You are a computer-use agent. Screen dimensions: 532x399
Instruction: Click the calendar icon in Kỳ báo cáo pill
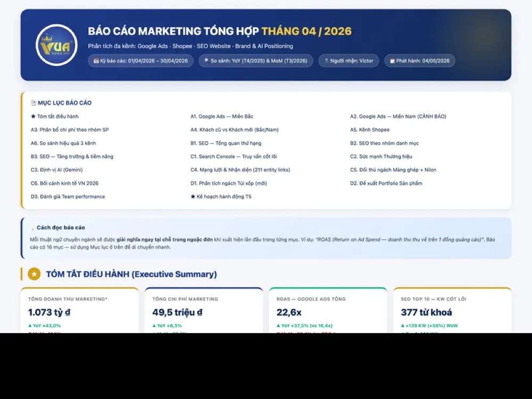click(x=96, y=61)
